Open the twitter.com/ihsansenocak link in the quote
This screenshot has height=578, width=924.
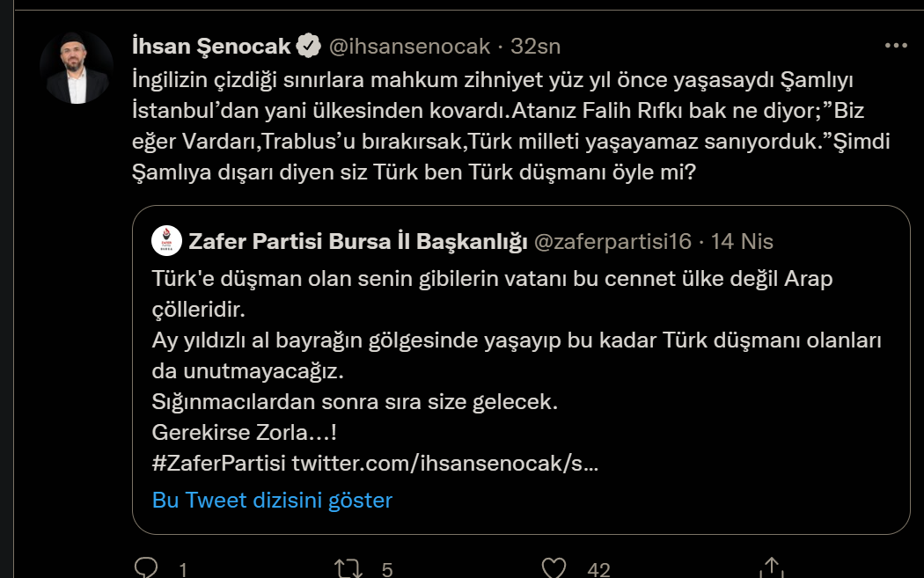coord(445,462)
